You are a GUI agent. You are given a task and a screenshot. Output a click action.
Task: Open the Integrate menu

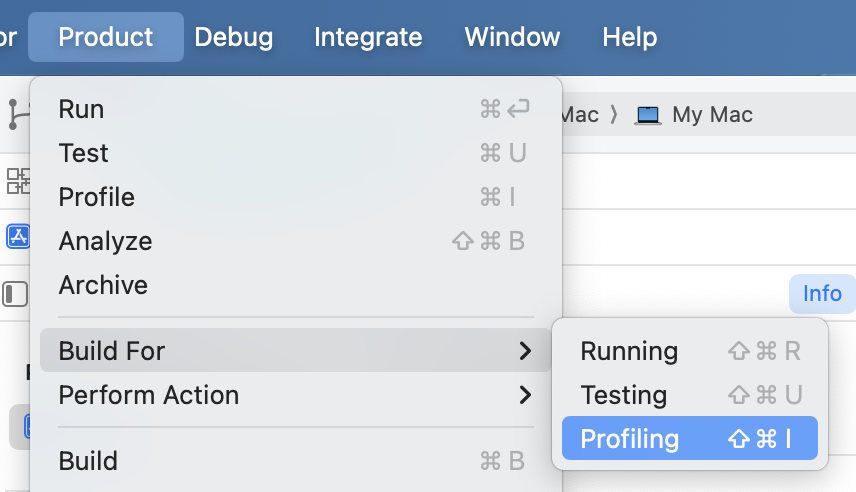(368, 38)
